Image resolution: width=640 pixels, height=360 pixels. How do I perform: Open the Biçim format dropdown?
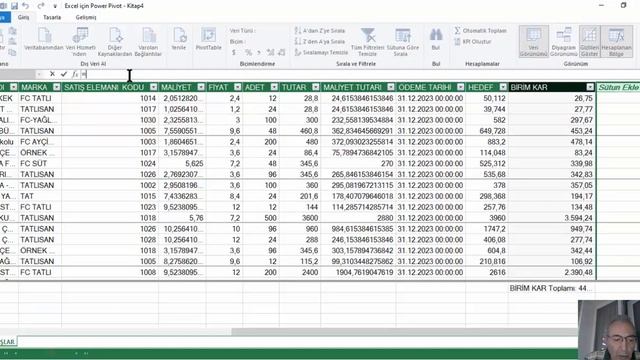click(x=238, y=42)
